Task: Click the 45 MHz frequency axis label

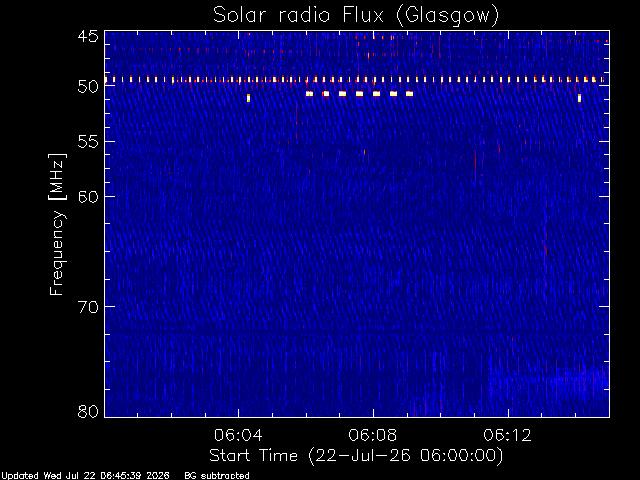Action: coord(88,36)
